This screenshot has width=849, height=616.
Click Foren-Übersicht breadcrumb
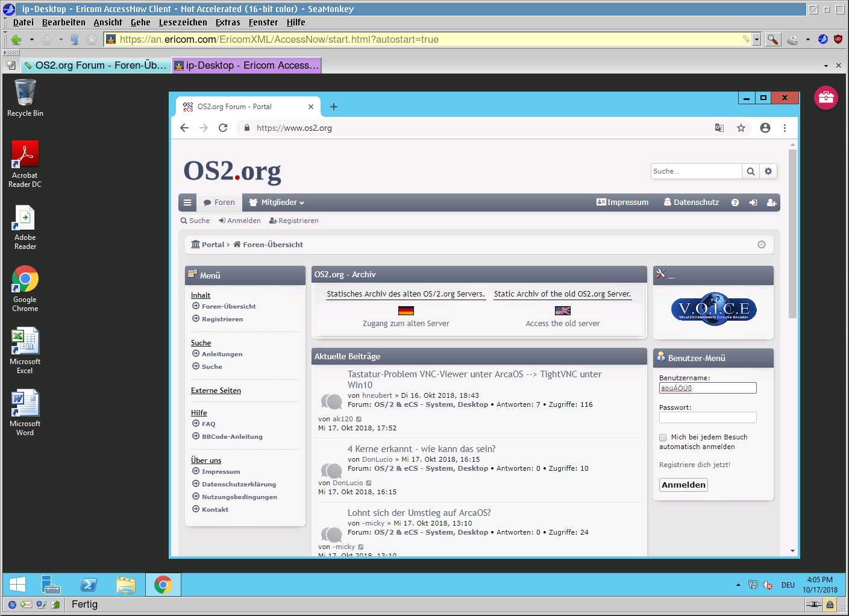268,245
